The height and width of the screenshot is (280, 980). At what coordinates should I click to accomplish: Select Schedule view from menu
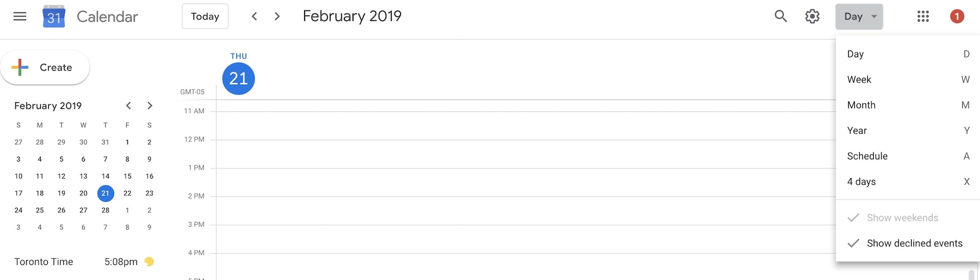[x=867, y=156]
